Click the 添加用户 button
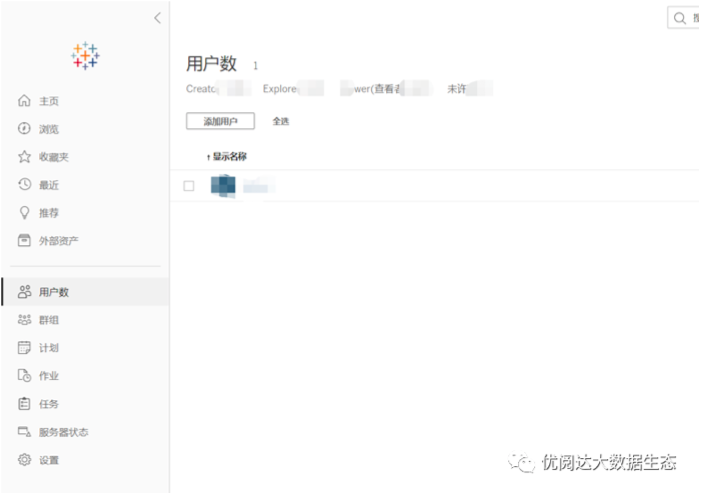Image resolution: width=706 pixels, height=493 pixels. point(220,121)
